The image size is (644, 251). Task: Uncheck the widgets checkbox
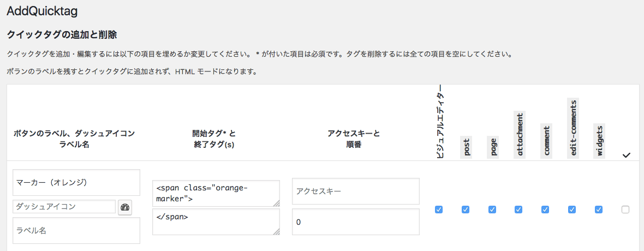point(598,210)
